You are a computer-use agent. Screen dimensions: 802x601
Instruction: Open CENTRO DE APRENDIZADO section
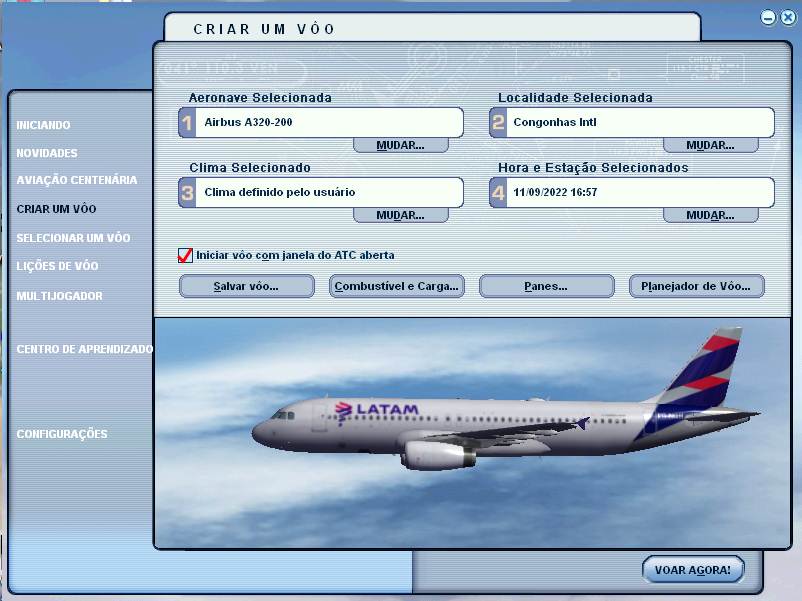(x=85, y=349)
